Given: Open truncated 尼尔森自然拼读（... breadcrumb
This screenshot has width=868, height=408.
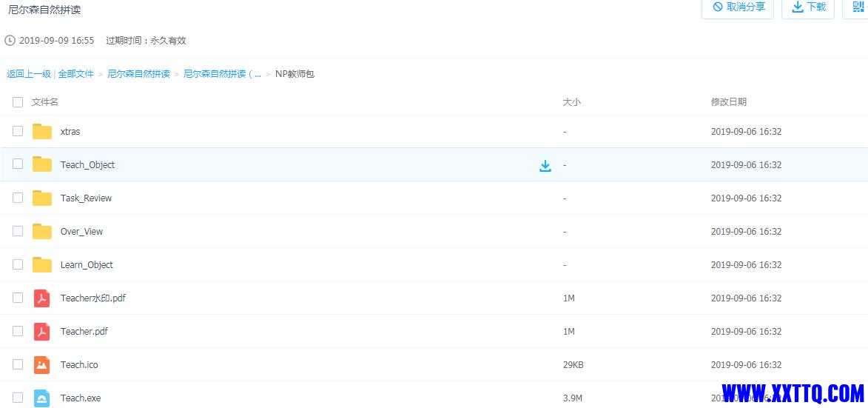Looking at the screenshot, I should (x=222, y=73).
